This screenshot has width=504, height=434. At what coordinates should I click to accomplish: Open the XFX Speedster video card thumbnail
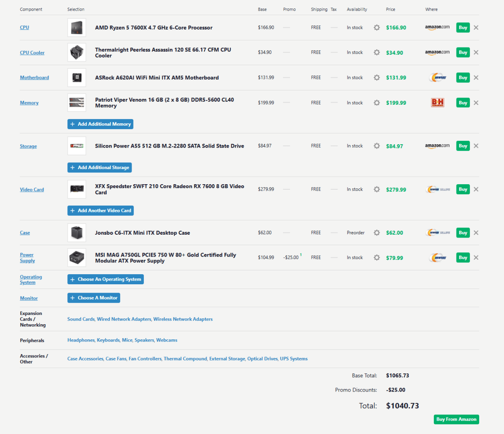tap(77, 189)
